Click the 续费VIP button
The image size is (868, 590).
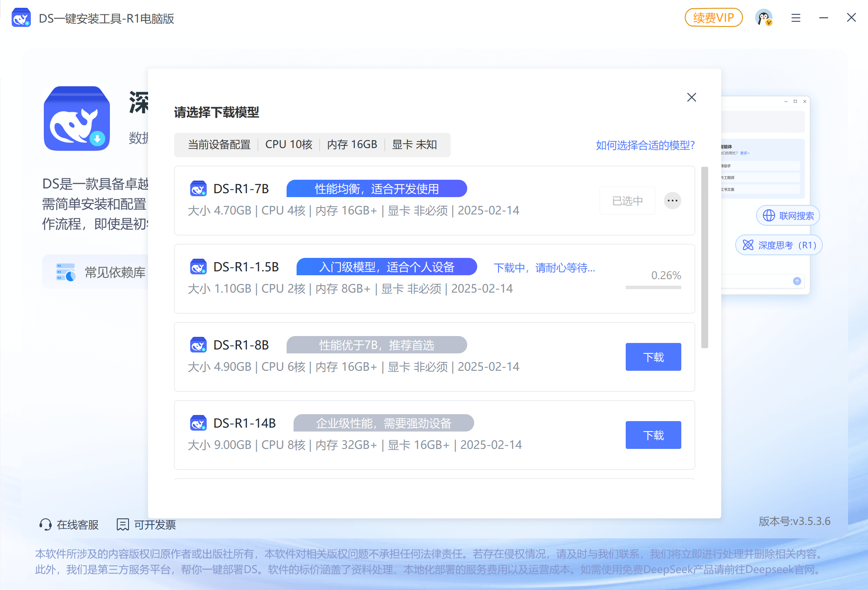[x=713, y=18]
